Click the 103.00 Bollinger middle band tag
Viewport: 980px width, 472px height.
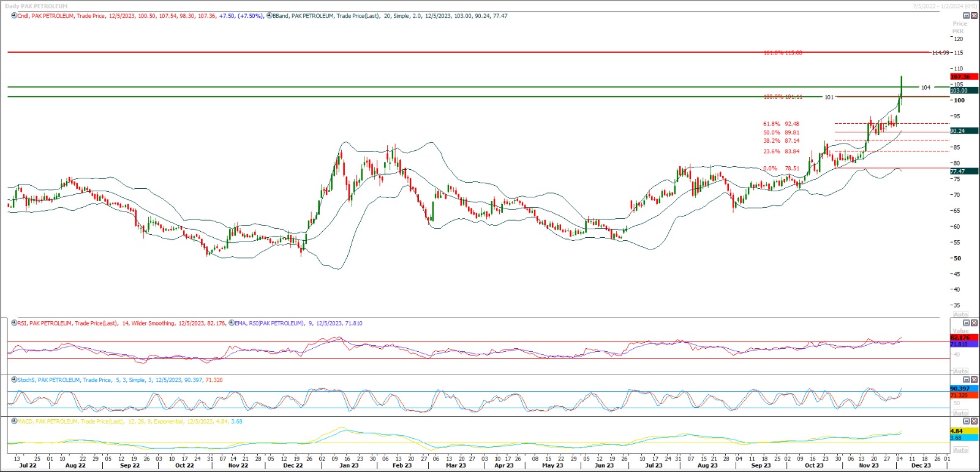(x=964, y=91)
